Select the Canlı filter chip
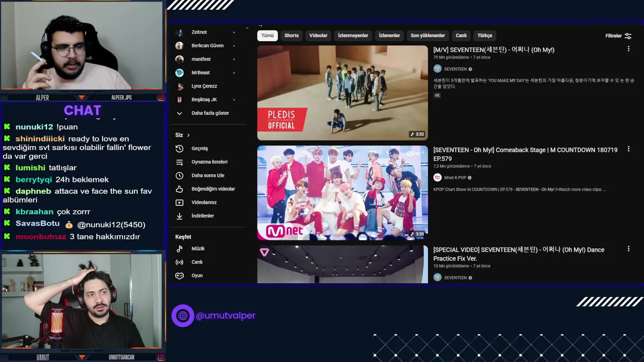This screenshot has width=644, height=362. coord(461,36)
